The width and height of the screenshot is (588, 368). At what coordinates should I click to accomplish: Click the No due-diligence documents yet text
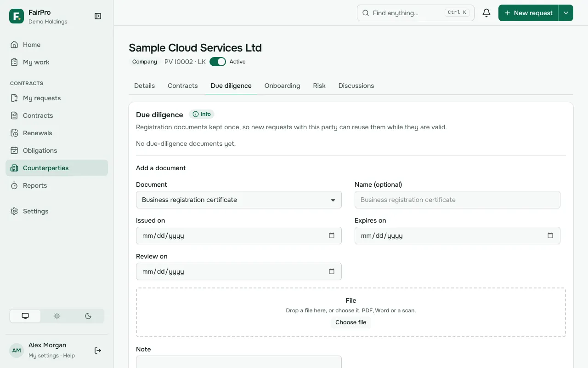[x=186, y=144]
